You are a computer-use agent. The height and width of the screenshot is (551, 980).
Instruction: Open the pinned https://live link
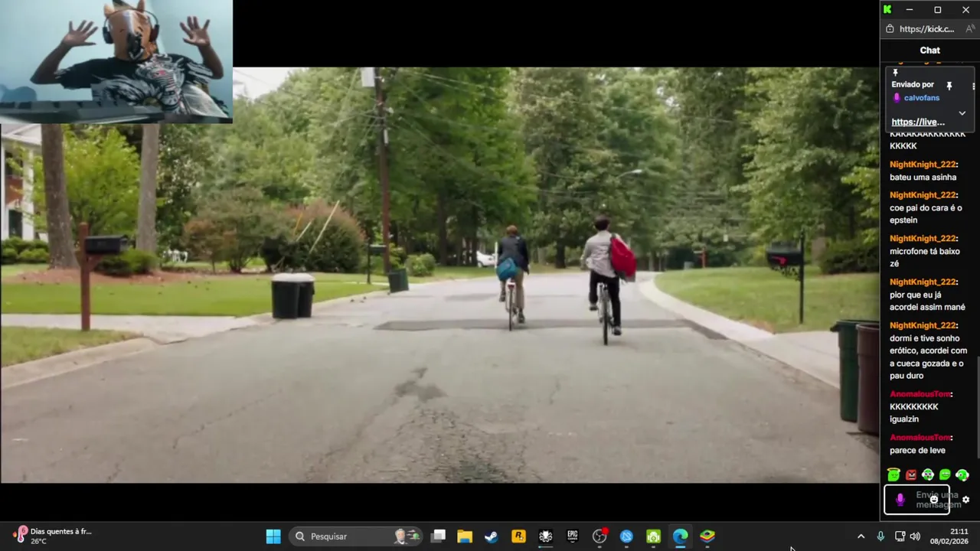tap(918, 122)
